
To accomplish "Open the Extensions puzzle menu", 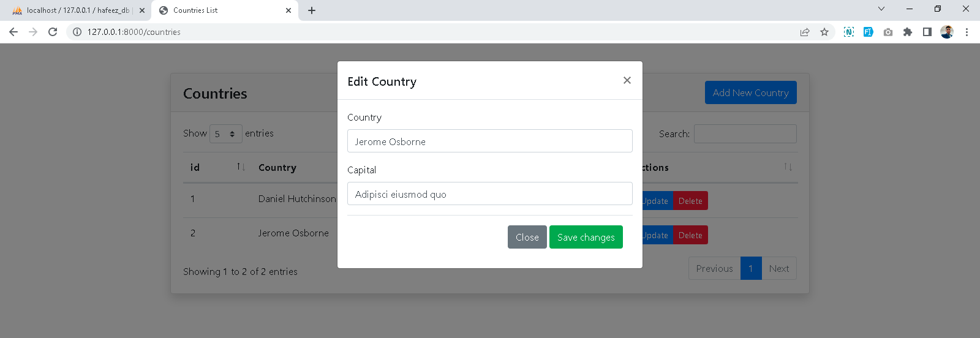I will 908,32.
